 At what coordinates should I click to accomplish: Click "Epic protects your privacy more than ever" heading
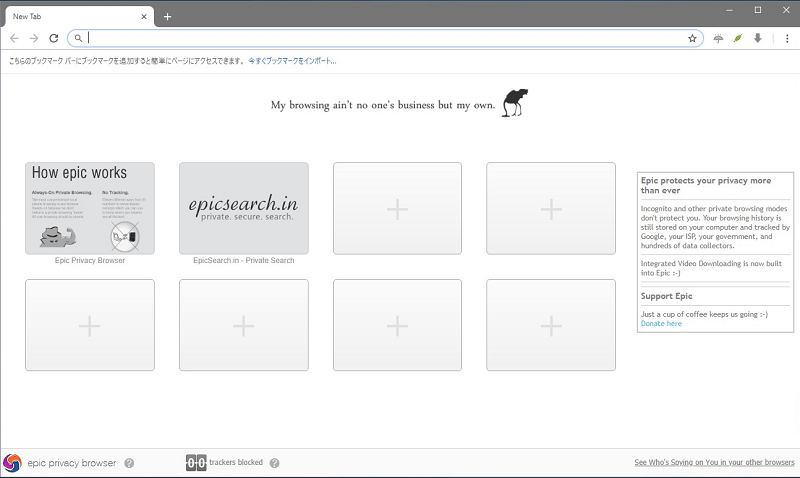click(x=706, y=185)
